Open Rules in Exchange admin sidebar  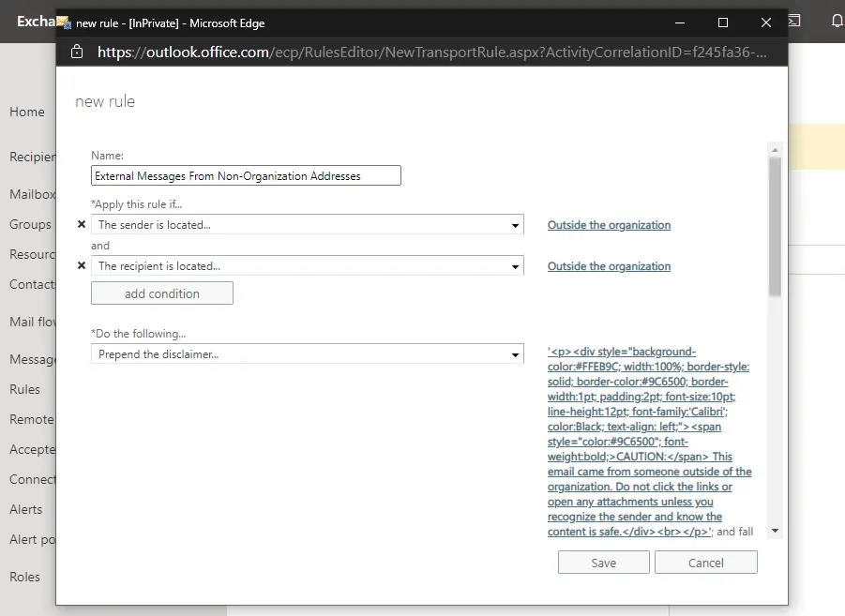24,389
